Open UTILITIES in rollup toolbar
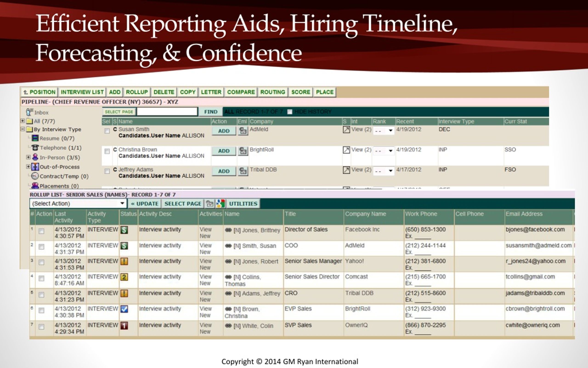 243,204
